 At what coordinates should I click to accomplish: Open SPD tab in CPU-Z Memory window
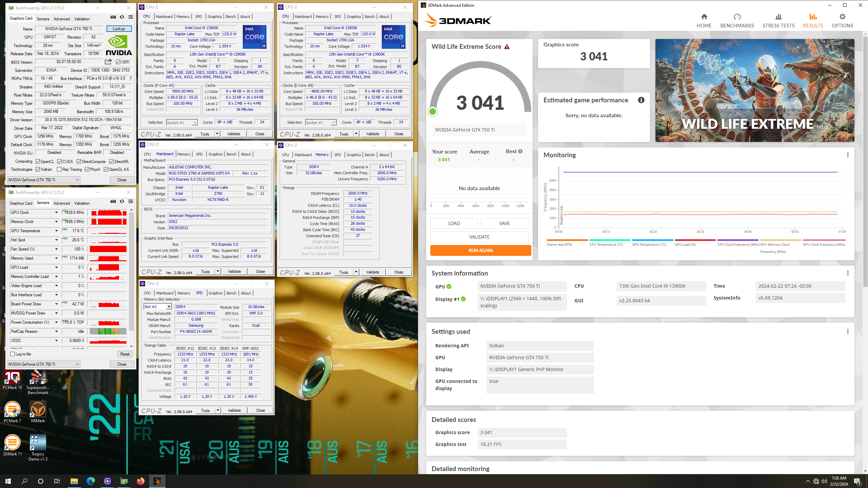tap(338, 155)
